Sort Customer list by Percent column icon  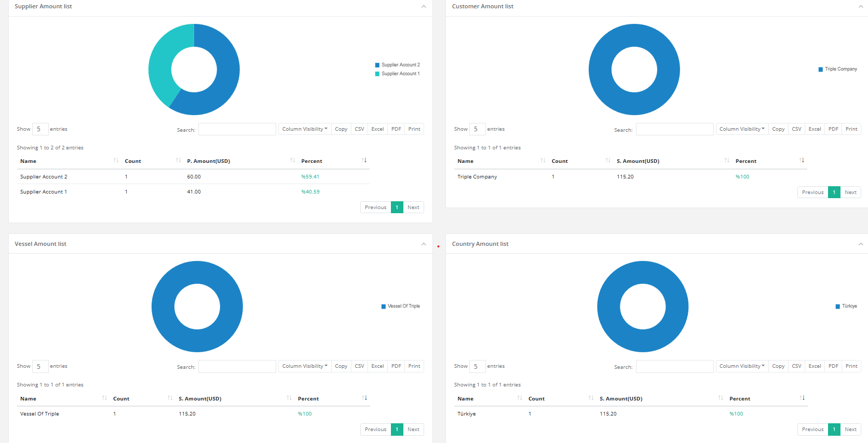802,160
